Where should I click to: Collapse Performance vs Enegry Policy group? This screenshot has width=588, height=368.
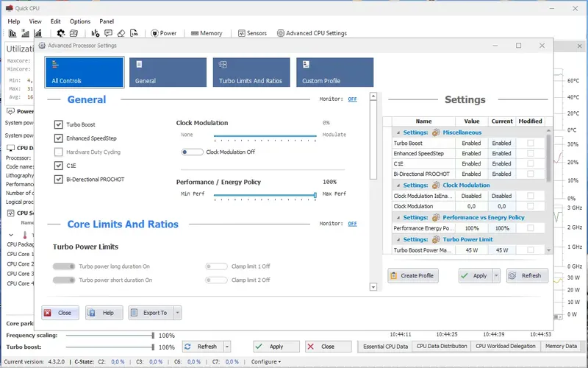[x=398, y=217]
